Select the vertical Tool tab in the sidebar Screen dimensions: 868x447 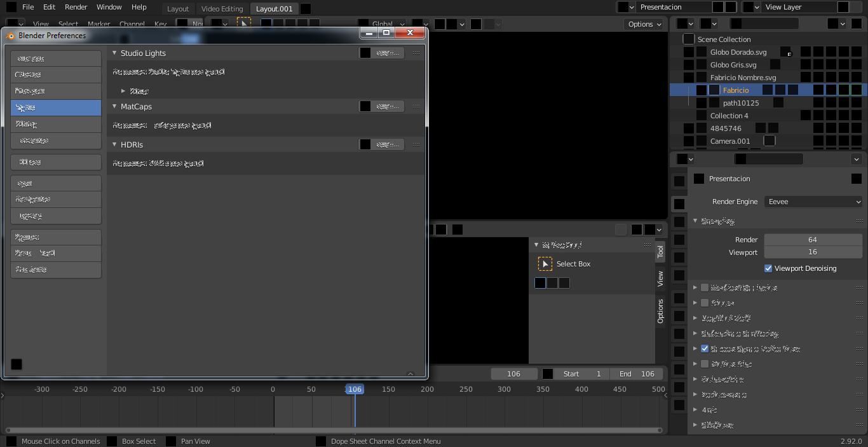(660, 251)
